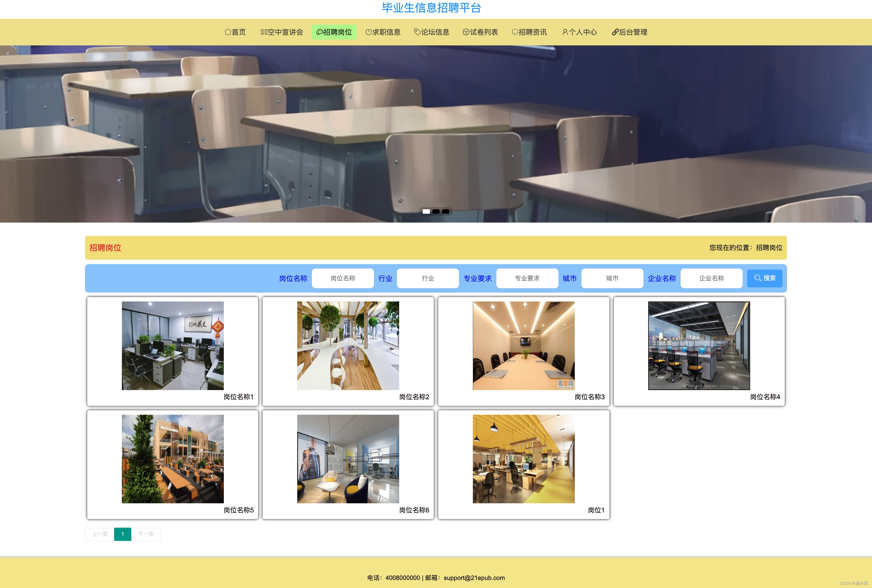The width and height of the screenshot is (872, 588).
Task: Focus the 行业 search input
Action: coord(428,278)
